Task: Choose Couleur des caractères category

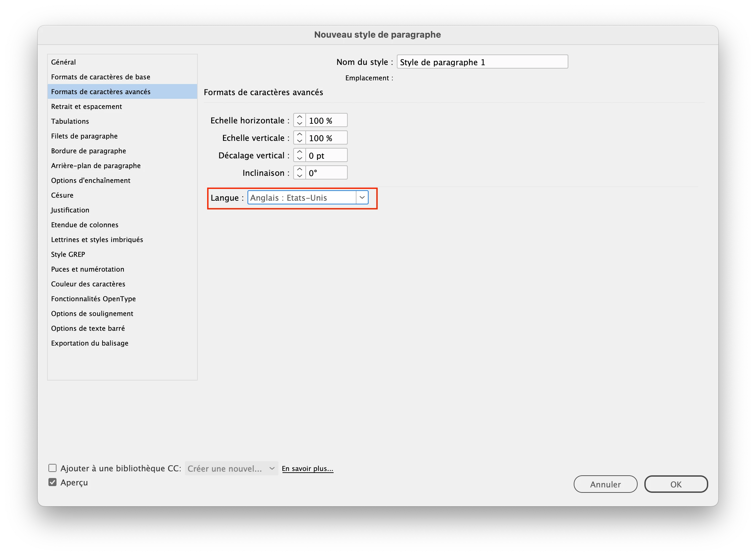Action: (88, 284)
